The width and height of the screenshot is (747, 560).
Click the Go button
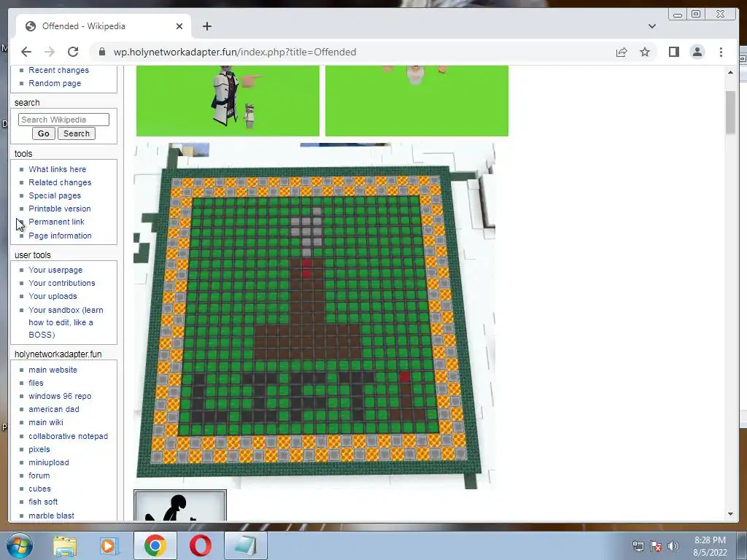tap(43, 133)
